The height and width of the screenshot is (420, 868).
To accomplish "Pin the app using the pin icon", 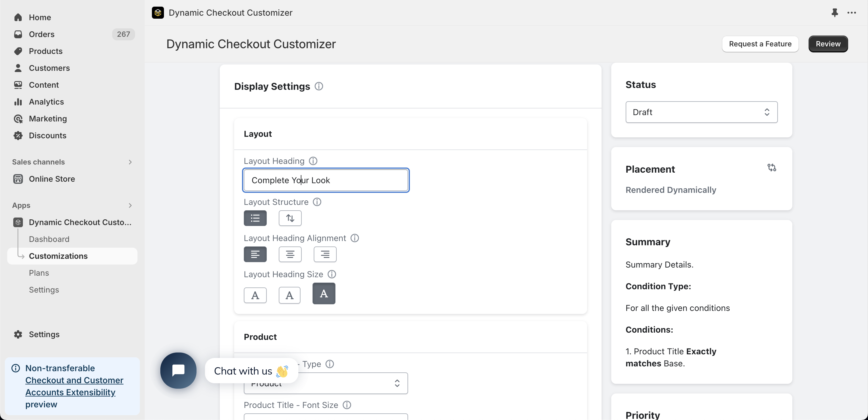I will (x=834, y=12).
